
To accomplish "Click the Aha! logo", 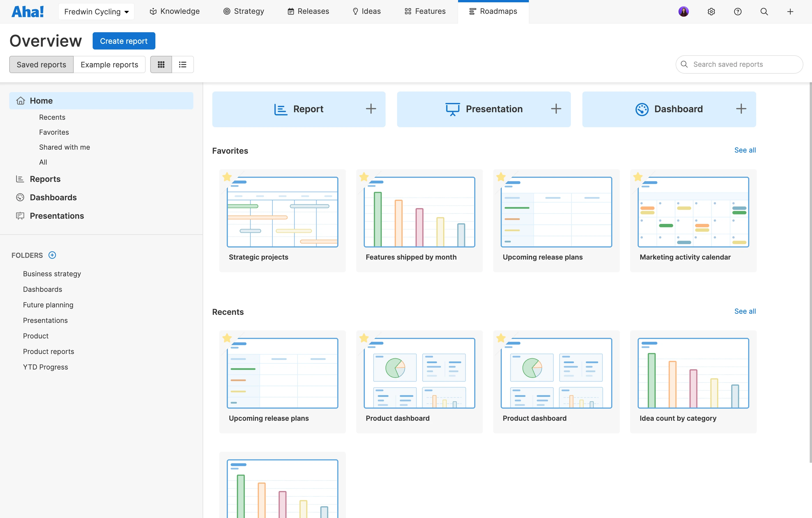I will [27, 11].
